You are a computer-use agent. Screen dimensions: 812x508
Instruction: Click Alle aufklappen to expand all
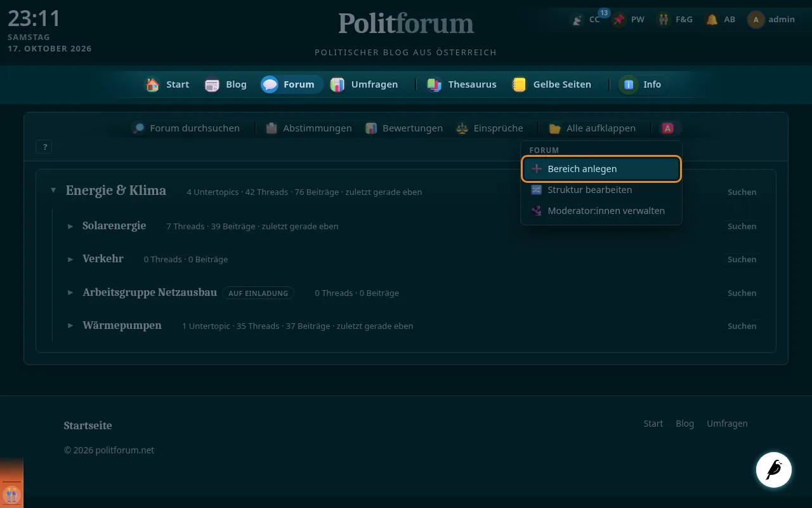pos(593,128)
